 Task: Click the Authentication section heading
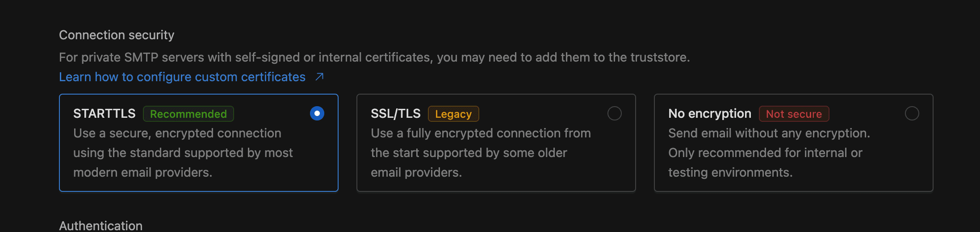pos(101,226)
